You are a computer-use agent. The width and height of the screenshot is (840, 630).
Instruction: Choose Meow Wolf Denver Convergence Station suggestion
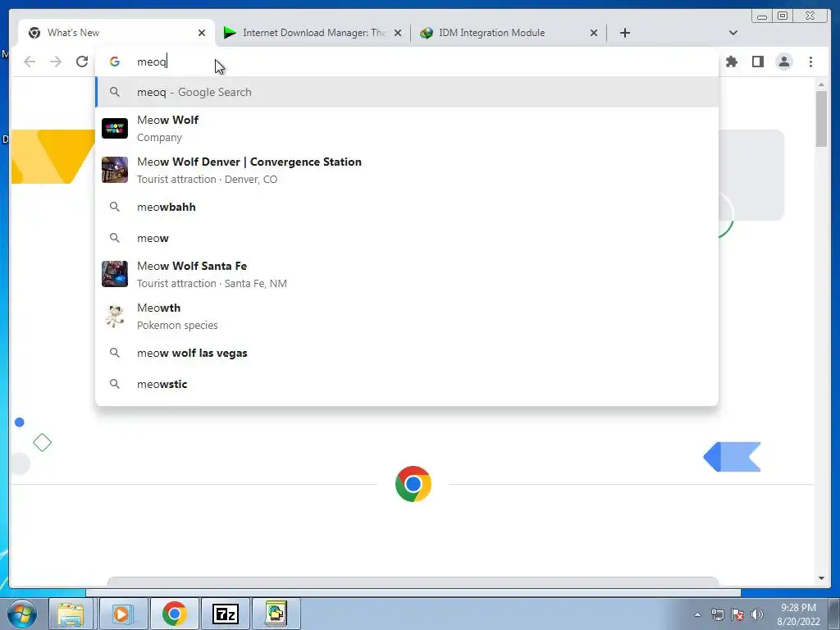click(x=407, y=171)
